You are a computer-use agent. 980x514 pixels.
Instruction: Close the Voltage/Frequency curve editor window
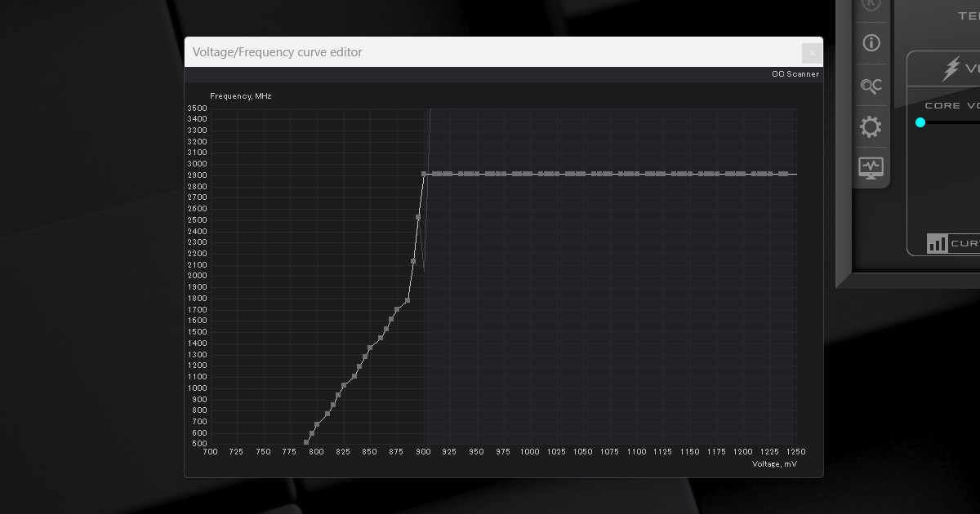(x=812, y=52)
